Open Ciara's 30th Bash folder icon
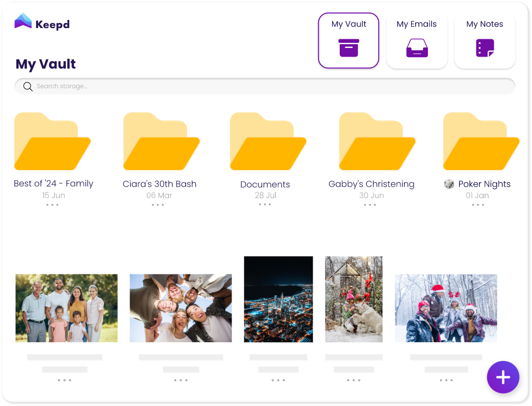 click(x=161, y=142)
